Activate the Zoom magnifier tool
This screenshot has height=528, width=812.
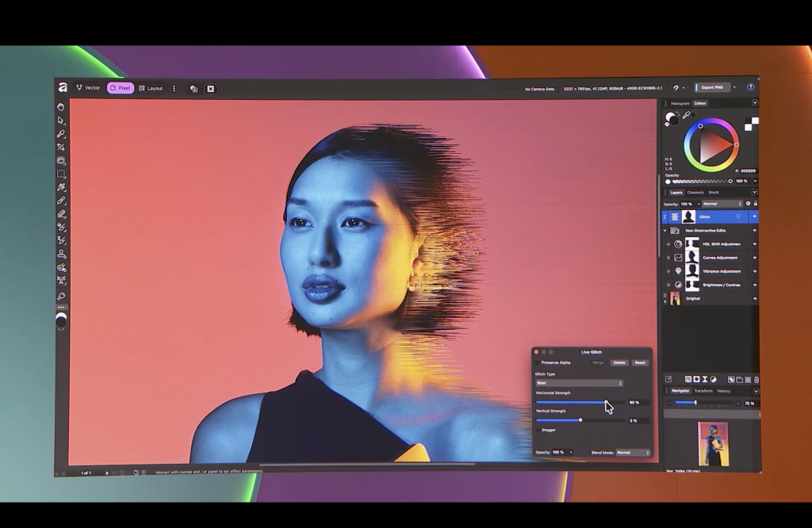(x=61, y=296)
